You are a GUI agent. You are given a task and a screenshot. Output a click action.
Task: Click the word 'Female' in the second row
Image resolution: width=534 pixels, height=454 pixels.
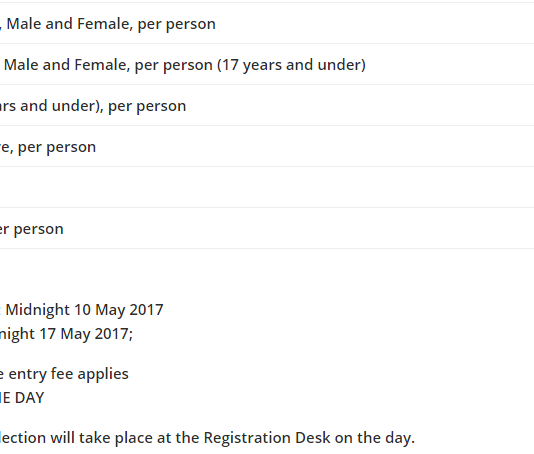103,65
